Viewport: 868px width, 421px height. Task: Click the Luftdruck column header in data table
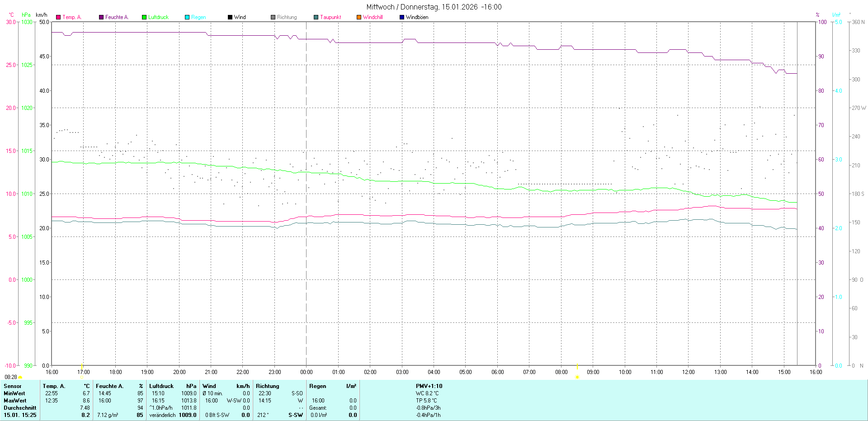pyautogui.click(x=161, y=386)
